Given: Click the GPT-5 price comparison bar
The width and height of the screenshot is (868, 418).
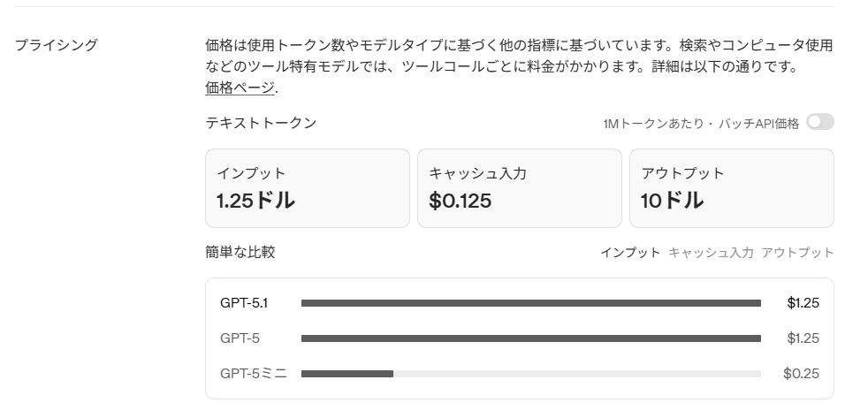Looking at the screenshot, I should tap(530, 338).
